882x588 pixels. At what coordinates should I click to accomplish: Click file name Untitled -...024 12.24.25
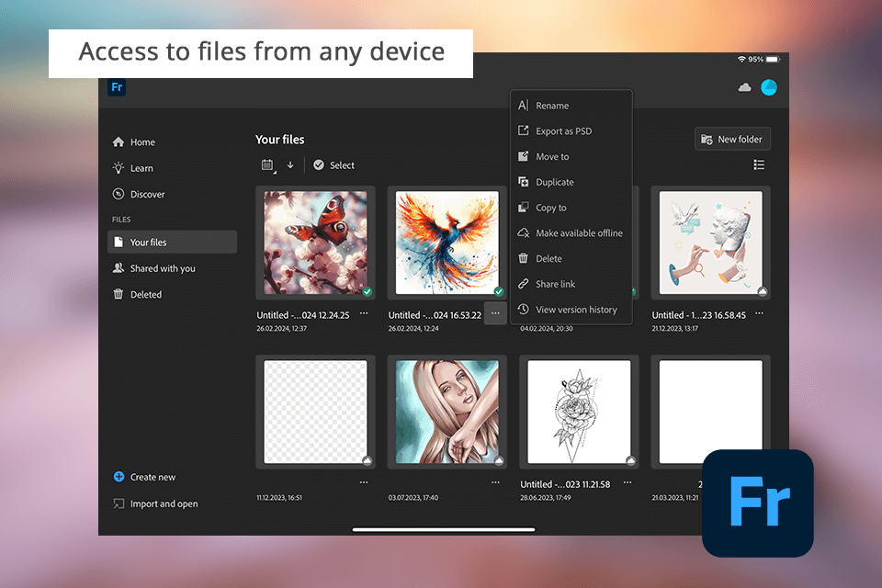[x=303, y=315]
